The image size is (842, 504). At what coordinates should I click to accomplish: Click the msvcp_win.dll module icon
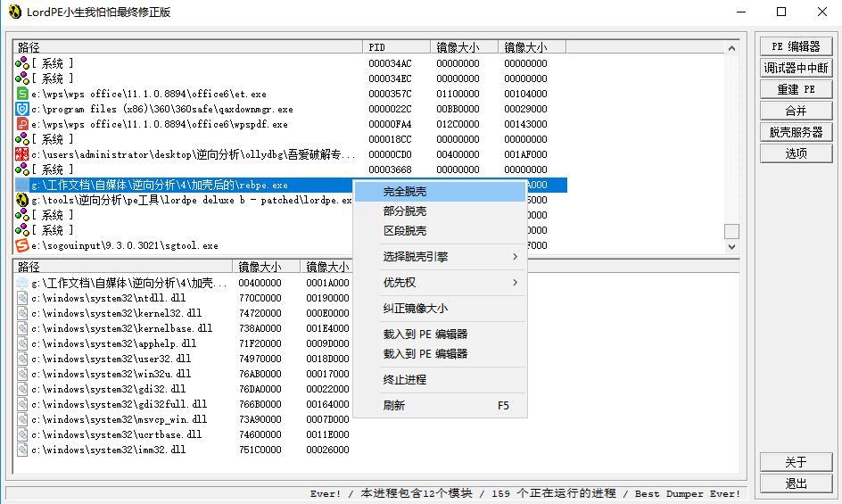[x=22, y=419]
